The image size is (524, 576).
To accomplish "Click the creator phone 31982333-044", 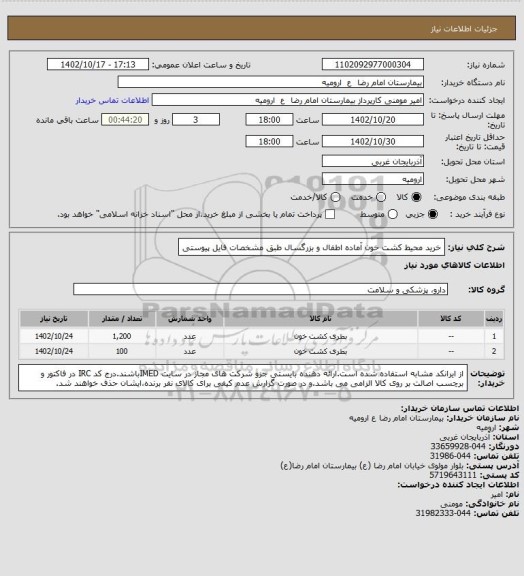I will pyautogui.click(x=443, y=513).
